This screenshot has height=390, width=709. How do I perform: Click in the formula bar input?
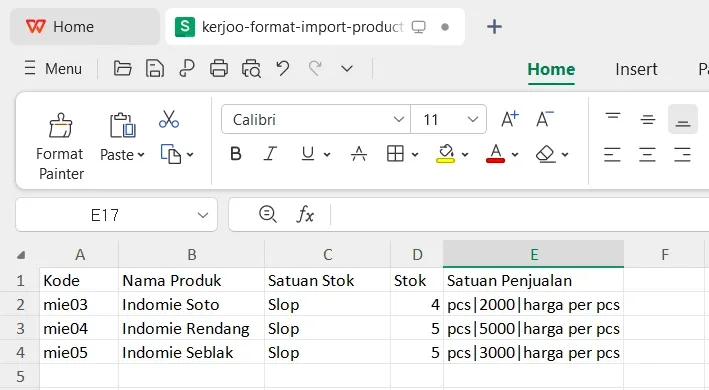[x=520, y=215]
